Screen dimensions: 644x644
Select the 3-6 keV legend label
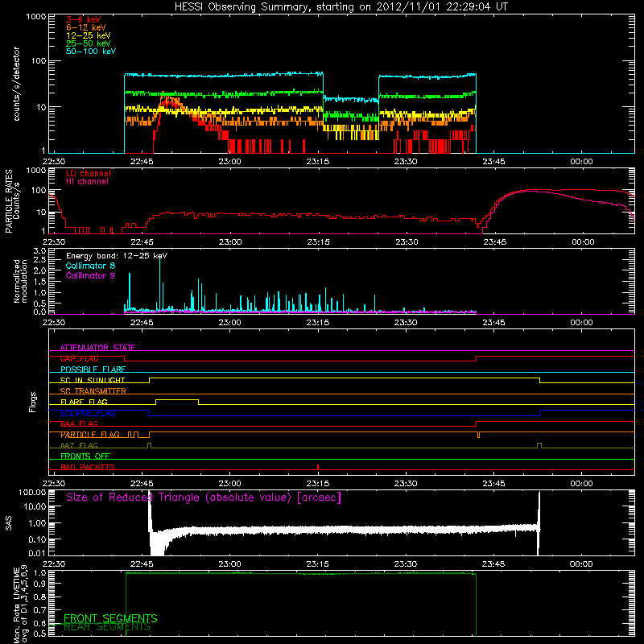point(84,19)
